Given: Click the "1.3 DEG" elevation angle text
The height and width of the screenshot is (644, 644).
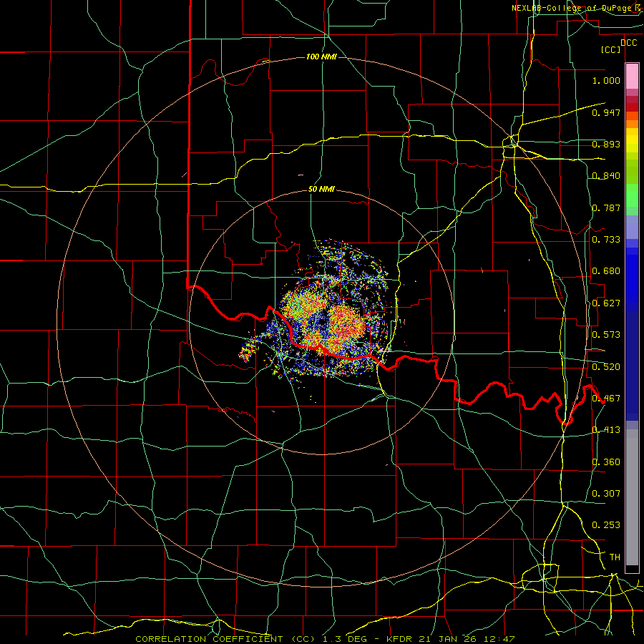Looking at the screenshot, I should [x=344, y=639].
